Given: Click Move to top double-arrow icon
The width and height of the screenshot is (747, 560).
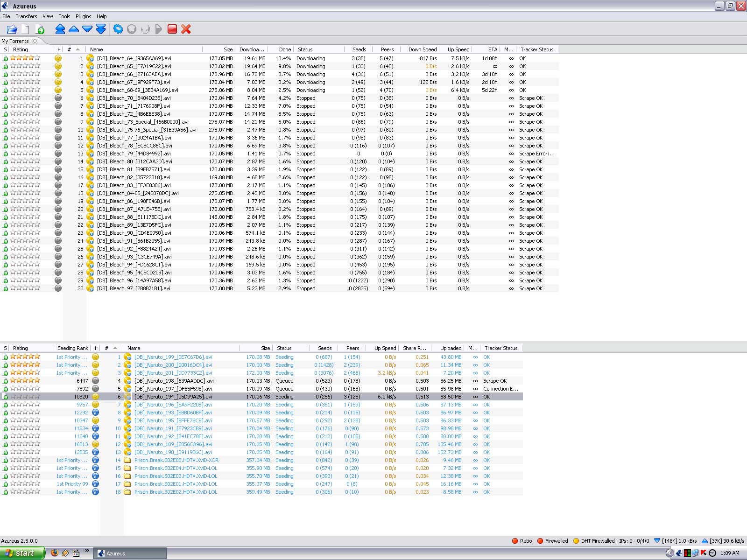Looking at the screenshot, I should pos(60,29).
